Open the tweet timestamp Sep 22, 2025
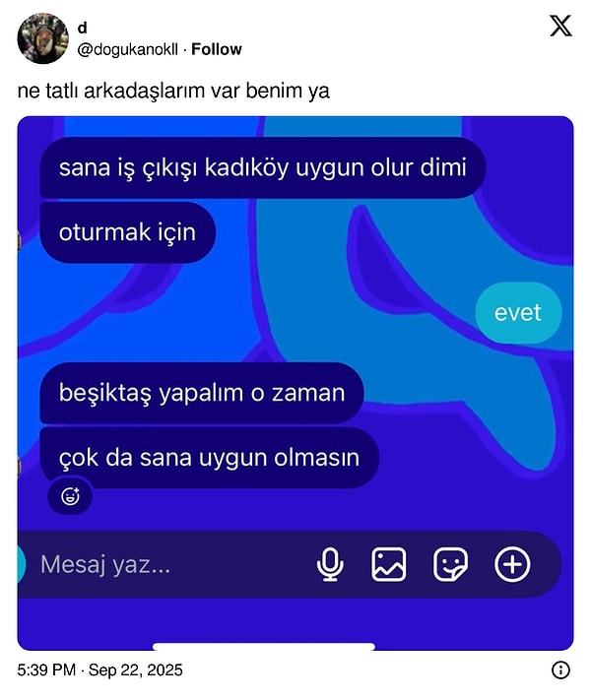591x700 pixels. (100, 670)
